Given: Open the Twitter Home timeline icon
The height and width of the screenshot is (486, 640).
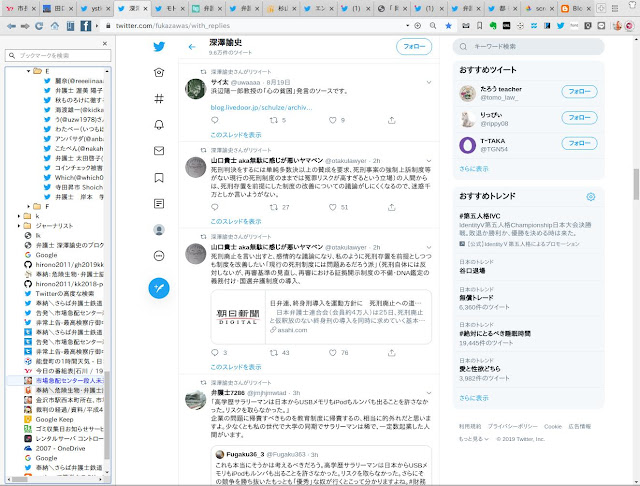Looking at the screenshot, I should coord(159,72).
